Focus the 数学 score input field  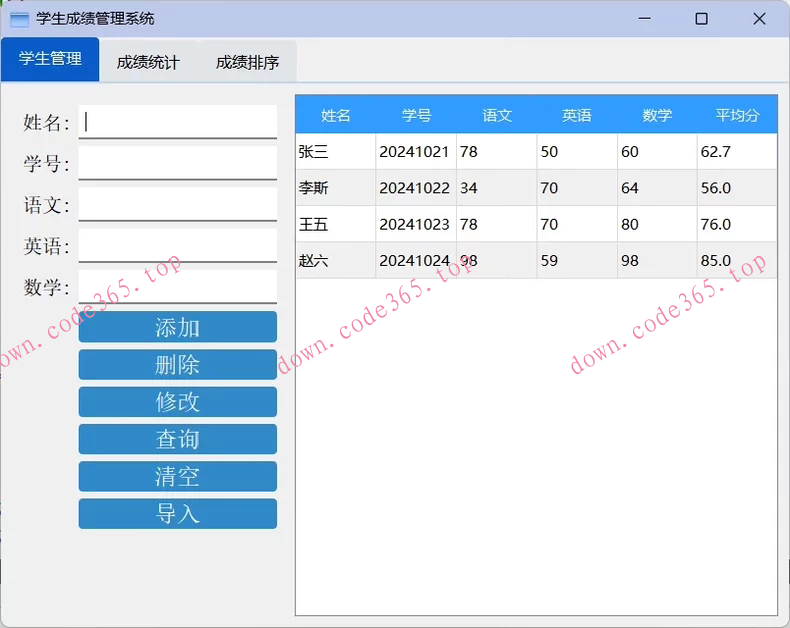177,286
